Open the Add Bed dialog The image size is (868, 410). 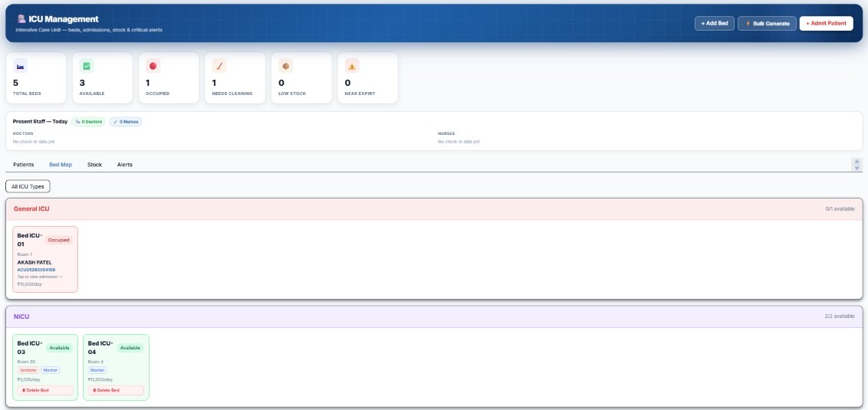tap(714, 23)
